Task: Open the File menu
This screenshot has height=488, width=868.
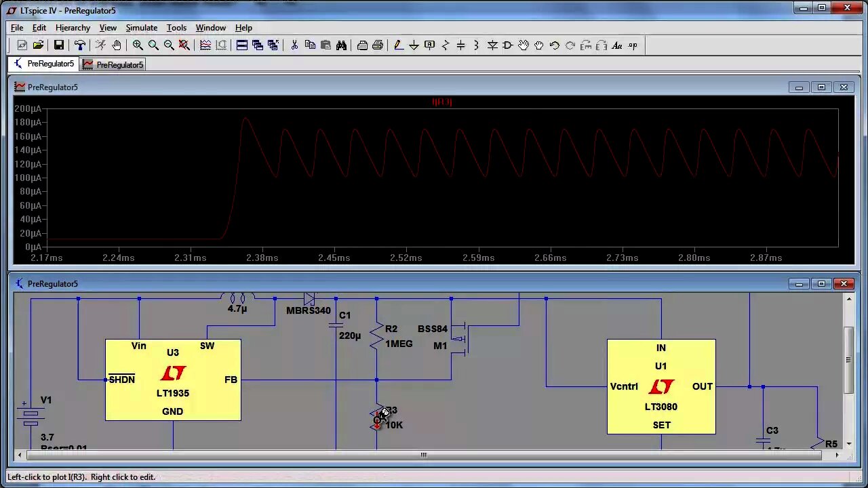Action: coord(17,28)
